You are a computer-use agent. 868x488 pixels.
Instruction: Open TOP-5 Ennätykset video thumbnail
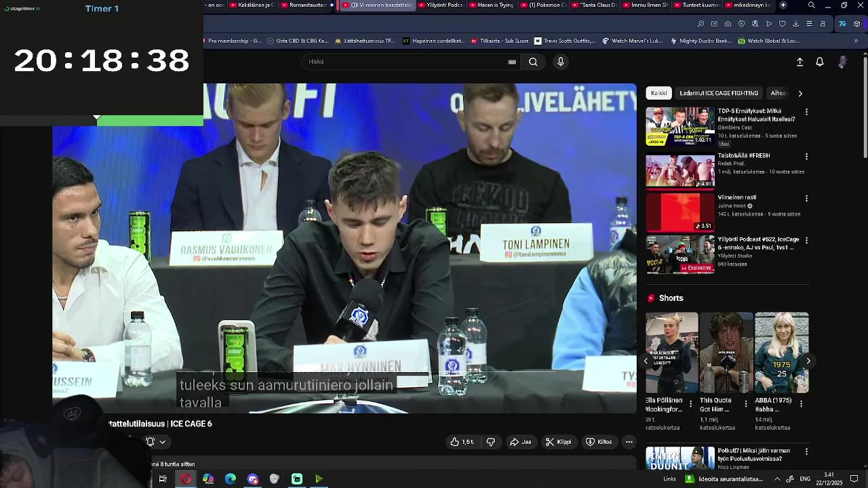679,127
